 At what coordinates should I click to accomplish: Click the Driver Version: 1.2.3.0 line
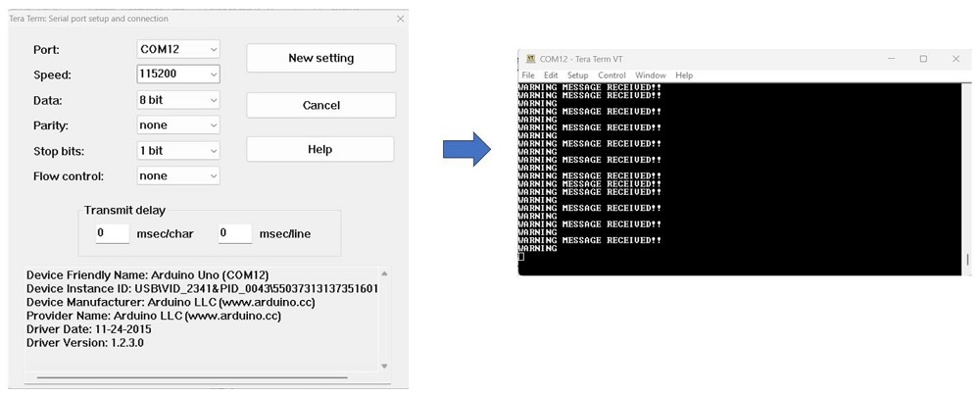(x=85, y=343)
